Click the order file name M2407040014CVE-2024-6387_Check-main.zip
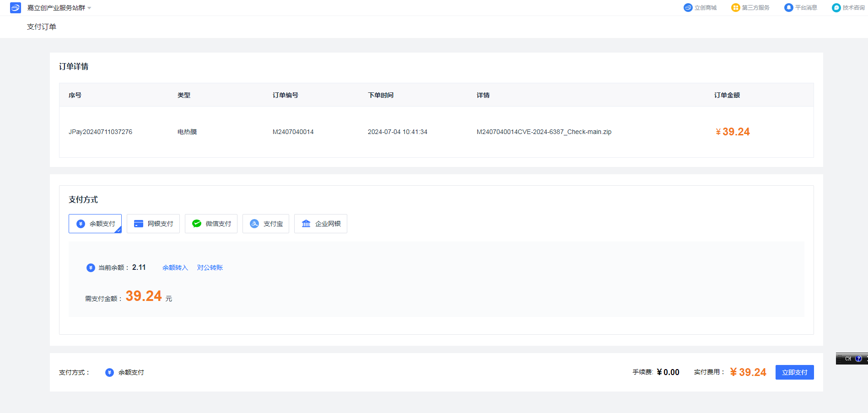 [x=544, y=132]
